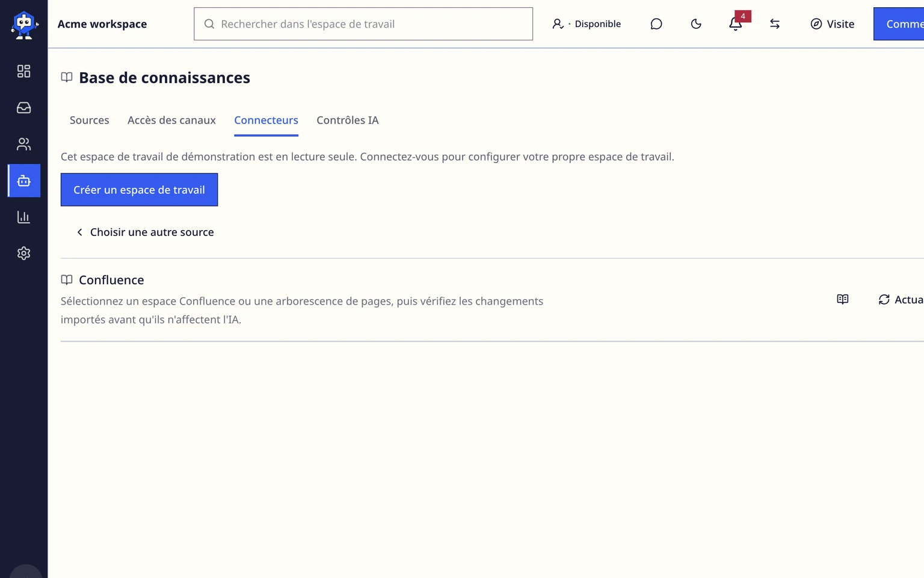
Task: Open the inbox tray icon in sidebar
Action: click(x=23, y=108)
